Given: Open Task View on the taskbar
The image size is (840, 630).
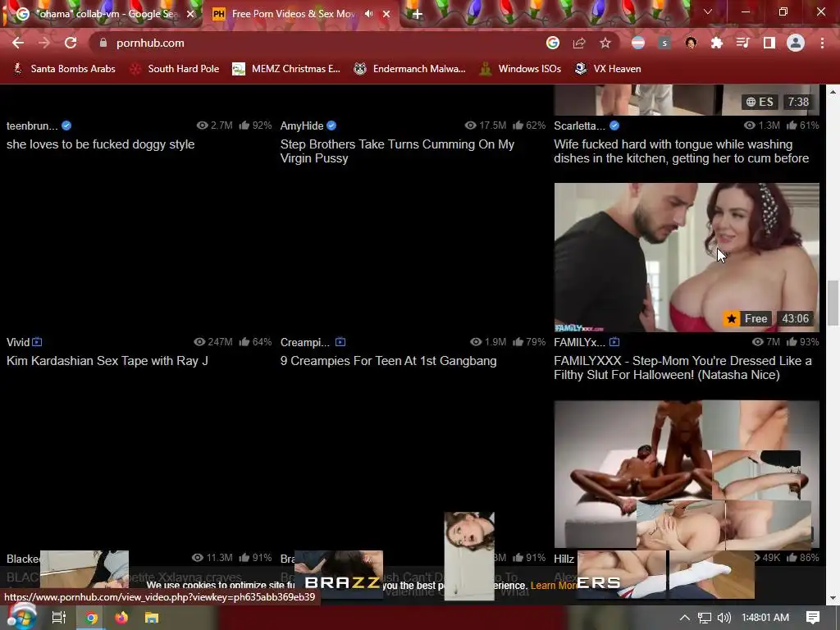Looking at the screenshot, I should 58,618.
